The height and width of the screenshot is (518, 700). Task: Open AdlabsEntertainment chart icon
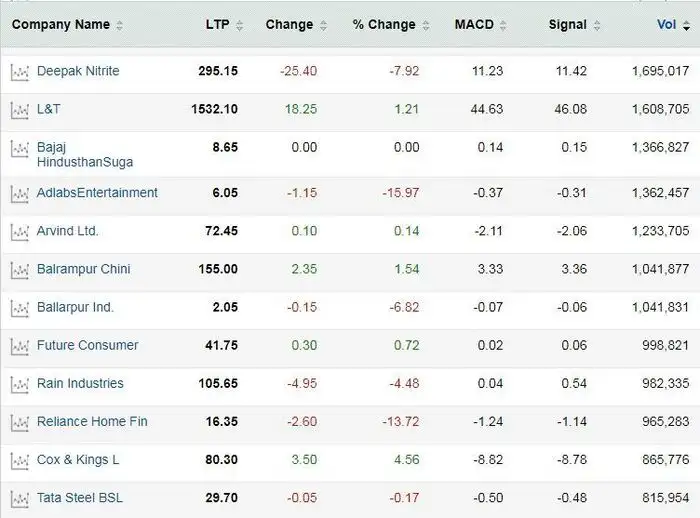coord(19,193)
